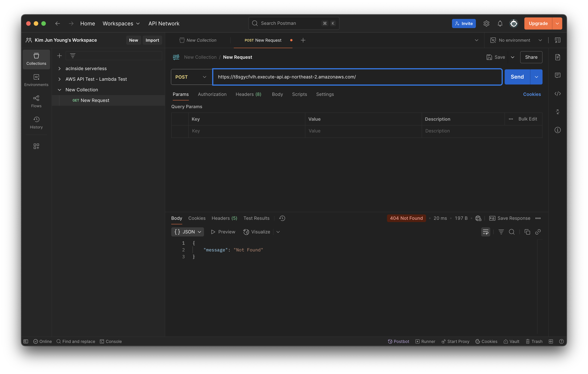Screen dimensions: 588x374
Task: Copy response body with copy icon
Action: 527,232
